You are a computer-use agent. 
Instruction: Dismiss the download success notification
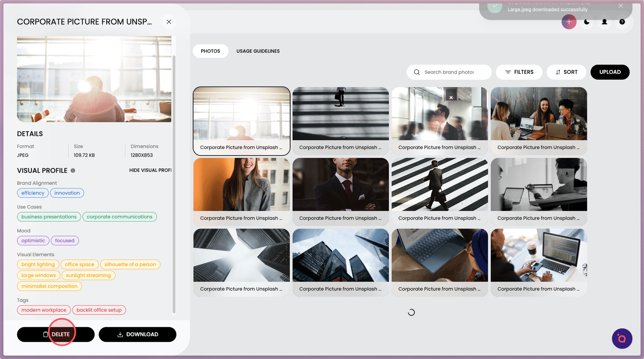(621, 6)
